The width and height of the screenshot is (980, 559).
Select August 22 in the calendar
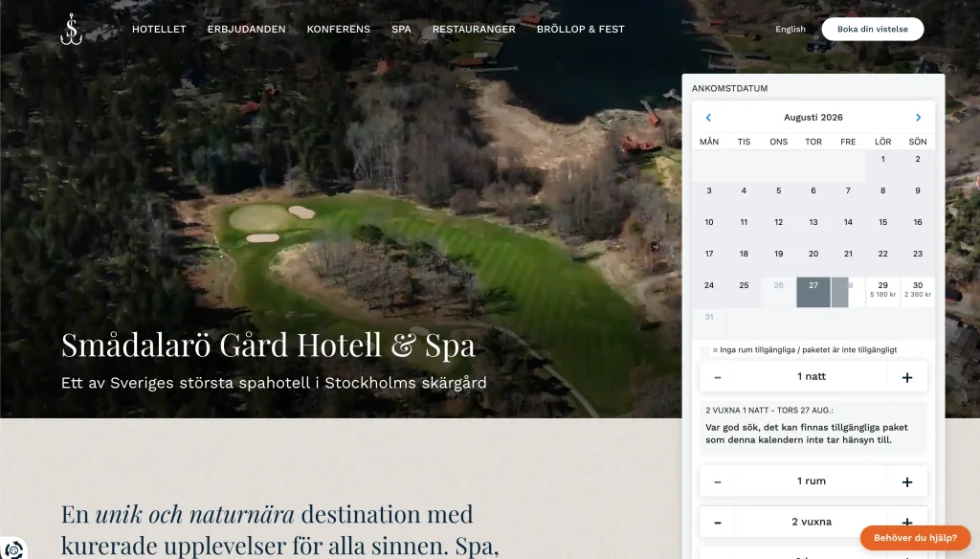click(882, 260)
